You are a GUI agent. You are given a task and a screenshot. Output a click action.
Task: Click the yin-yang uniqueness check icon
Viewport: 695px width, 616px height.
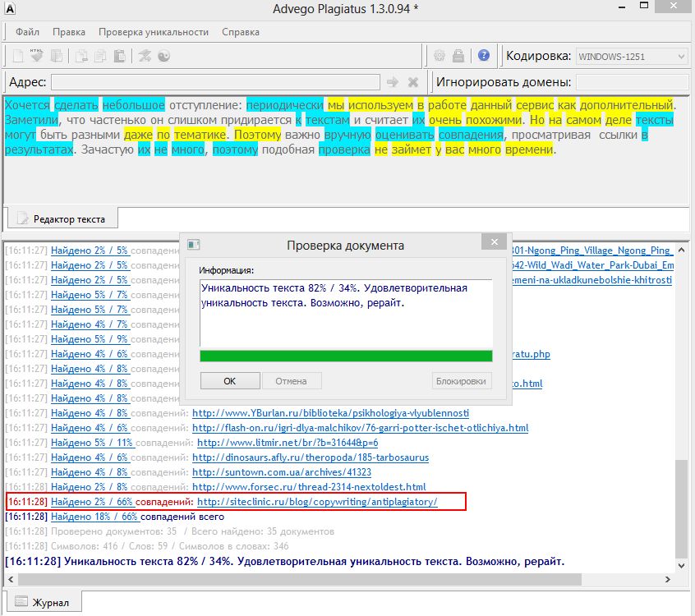(x=164, y=56)
